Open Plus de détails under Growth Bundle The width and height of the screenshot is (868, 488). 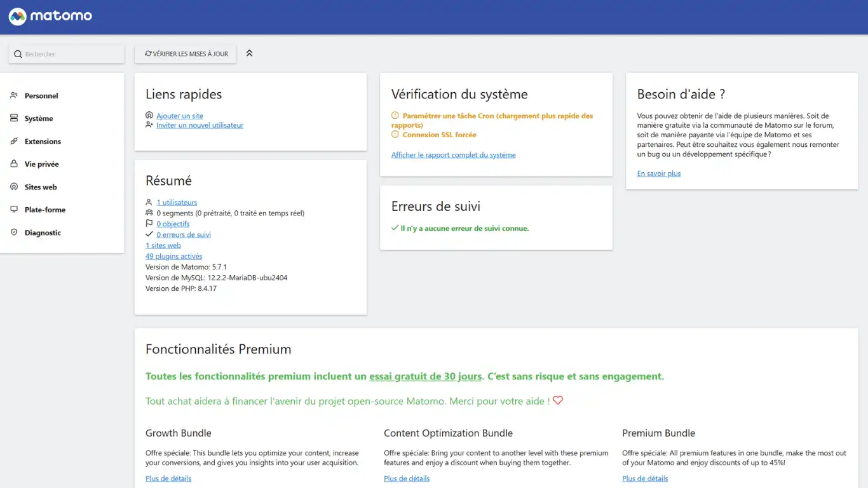coord(168,478)
